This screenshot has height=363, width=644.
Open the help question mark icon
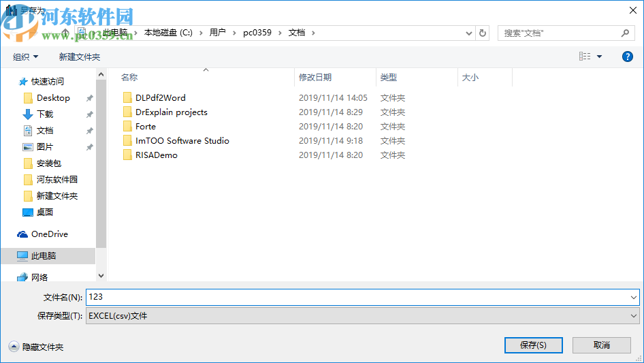coord(627,57)
